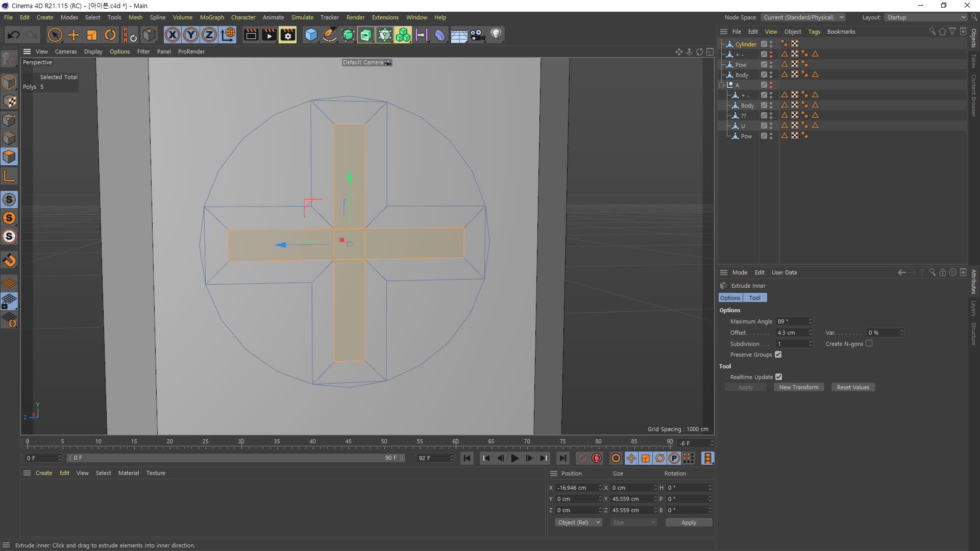Screen dimensions: 980x551
Task: Click the Undo arrow icon
Action: pyautogui.click(x=14, y=35)
